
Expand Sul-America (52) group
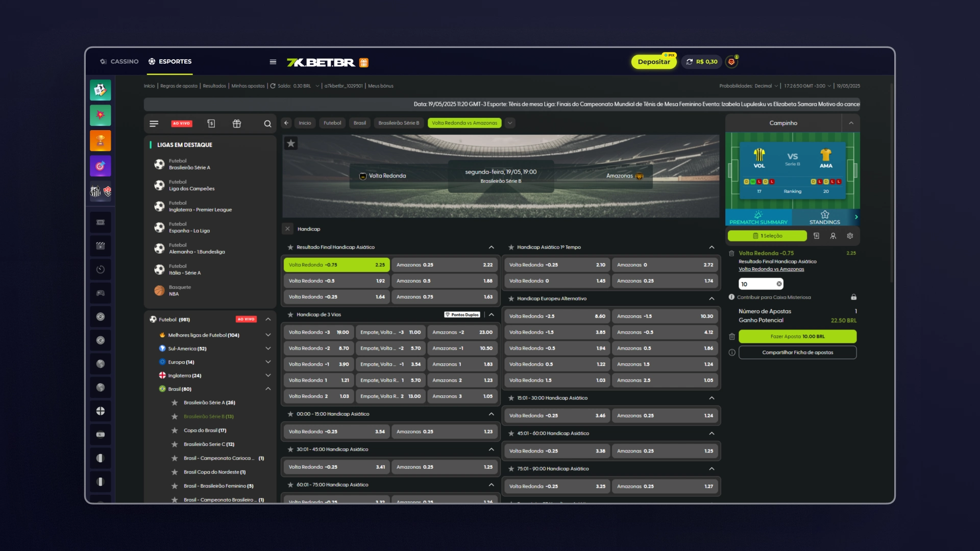pos(268,348)
